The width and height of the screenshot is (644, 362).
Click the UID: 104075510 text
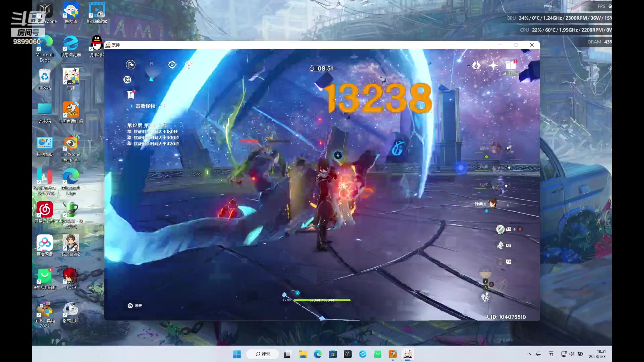coord(506,317)
